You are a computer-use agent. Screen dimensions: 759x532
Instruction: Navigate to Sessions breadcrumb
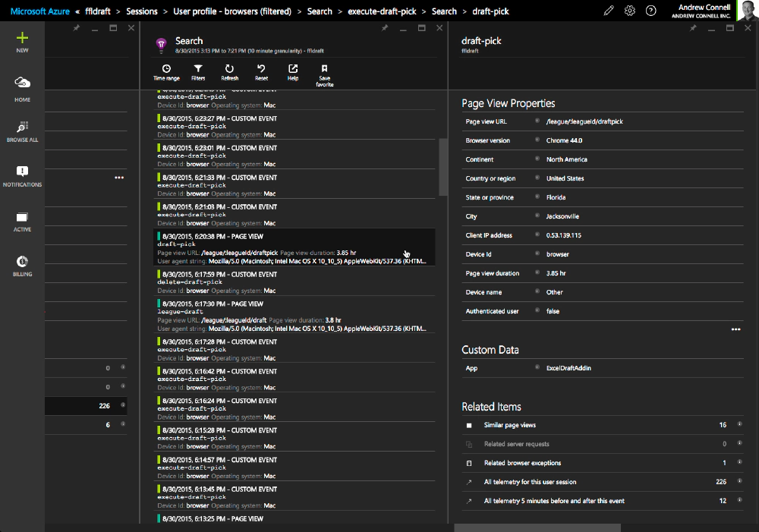142,11
